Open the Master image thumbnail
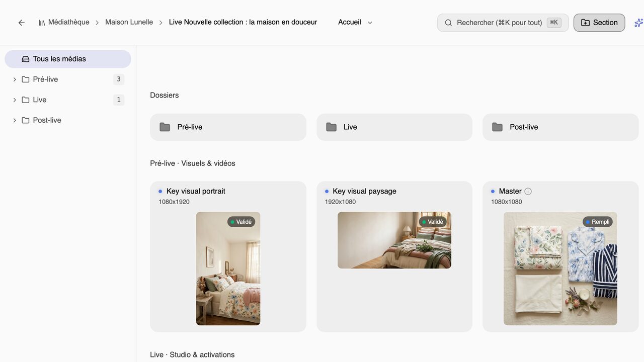This screenshot has width=644, height=362. click(x=560, y=268)
